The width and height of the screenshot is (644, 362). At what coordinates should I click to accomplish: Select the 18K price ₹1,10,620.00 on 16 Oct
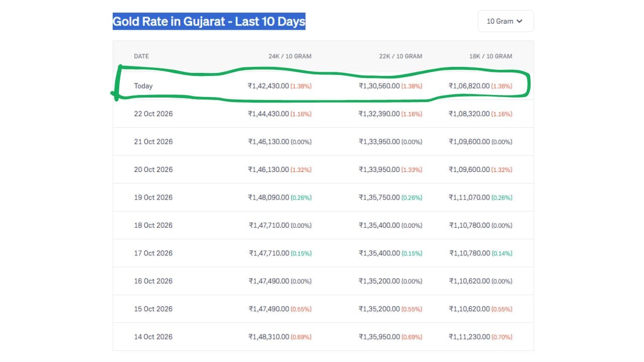point(469,281)
